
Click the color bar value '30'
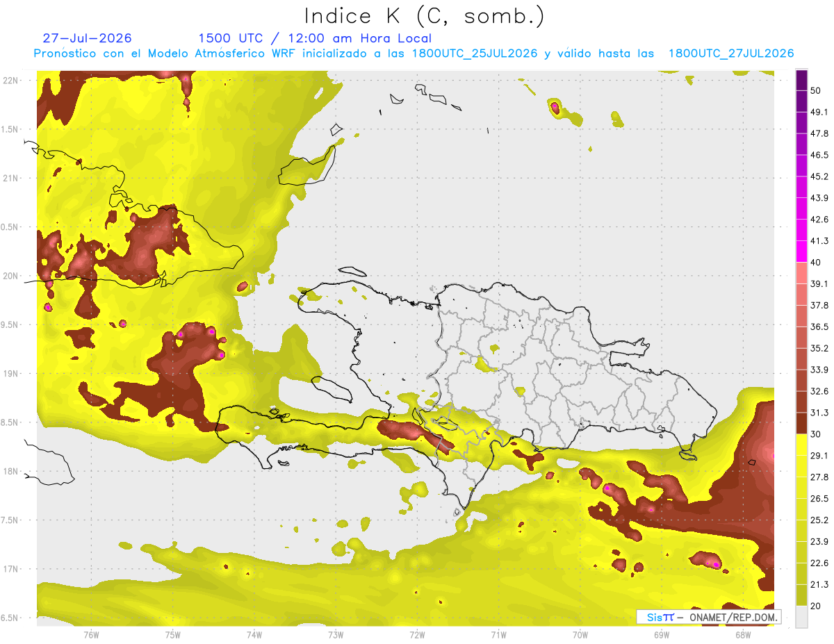click(x=816, y=434)
